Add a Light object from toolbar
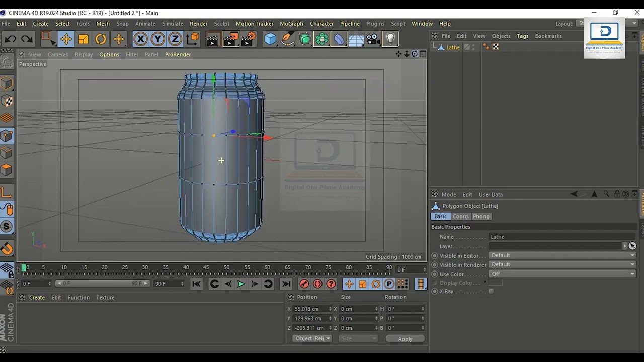Image resolution: width=644 pixels, height=362 pixels. point(390,39)
